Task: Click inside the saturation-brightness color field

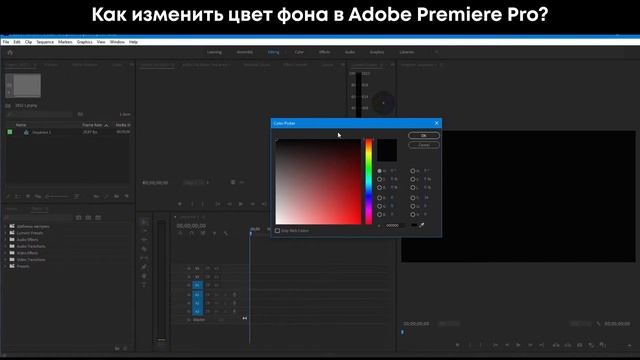Action: pyautogui.click(x=318, y=182)
